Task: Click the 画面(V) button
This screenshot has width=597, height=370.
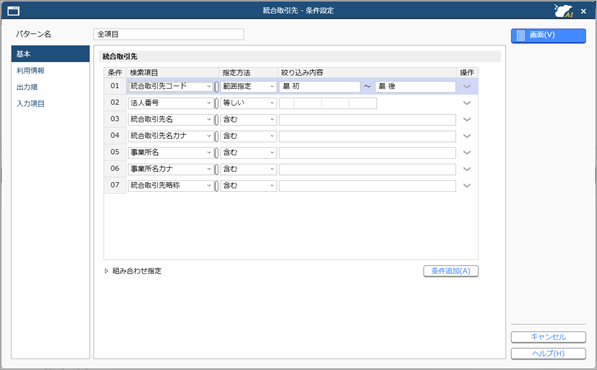Action: point(548,35)
